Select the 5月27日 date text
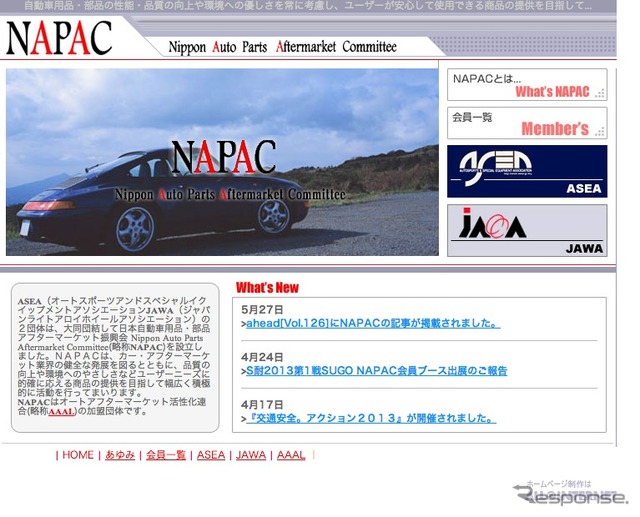640x517 pixels. click(x=262, y=310)
